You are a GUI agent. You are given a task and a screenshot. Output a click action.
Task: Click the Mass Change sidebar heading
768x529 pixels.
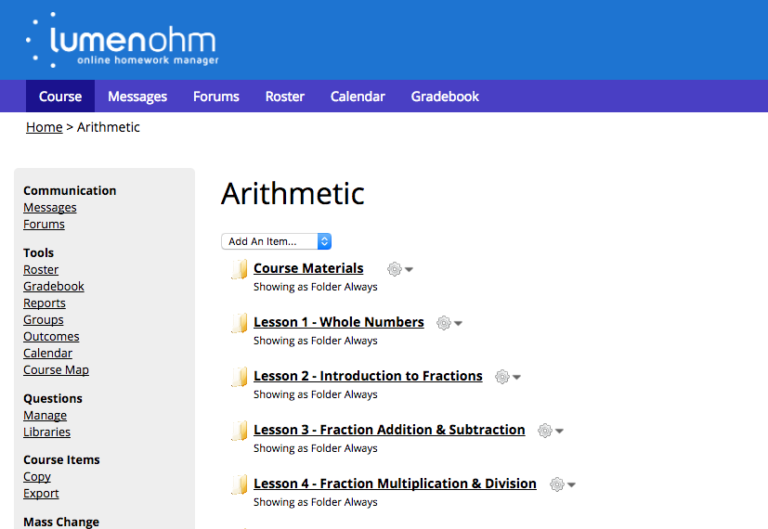tap(61, 522)
